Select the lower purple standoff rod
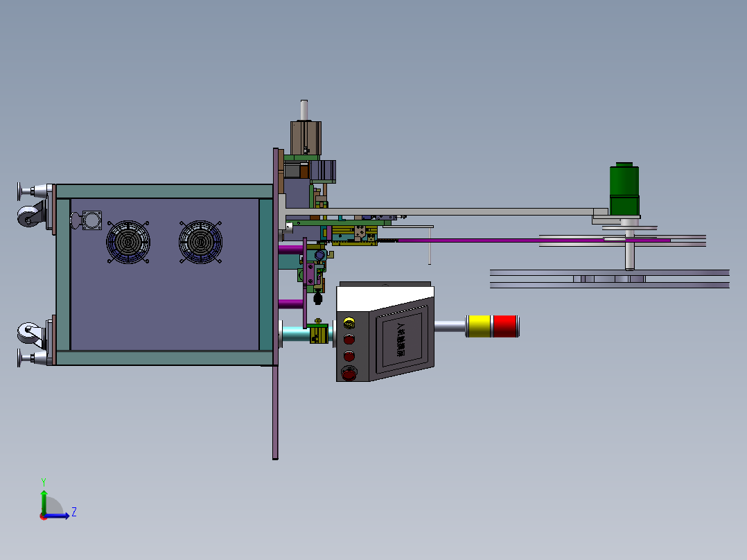This screenshot has width=747, height=560. (290, 304)
